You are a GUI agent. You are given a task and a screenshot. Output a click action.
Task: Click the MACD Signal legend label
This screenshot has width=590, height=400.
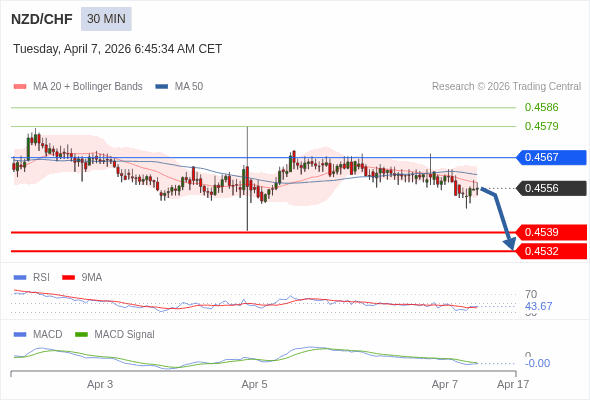[x=124, y=335]
